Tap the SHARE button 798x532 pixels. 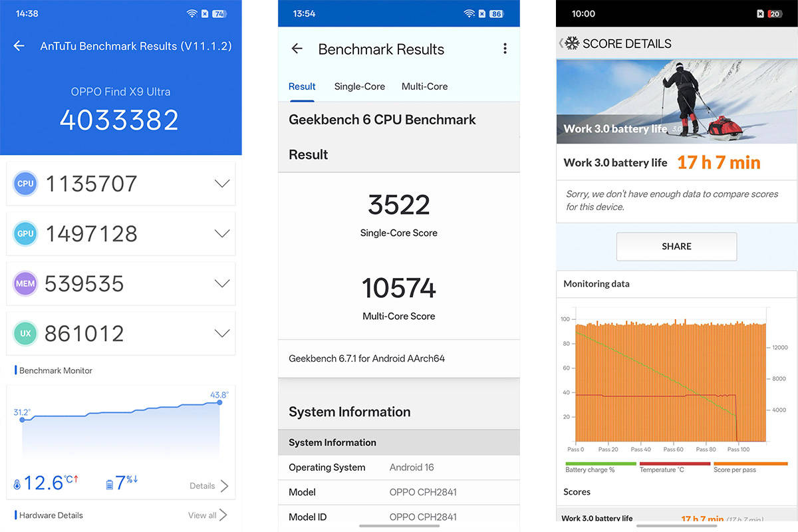676,246
